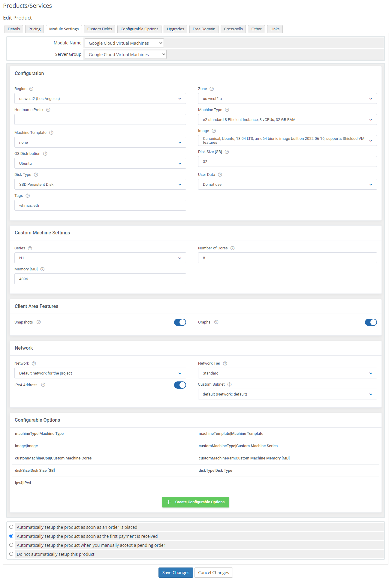Switch to the Free Domain tab
392x581 pixels.
click(x=204, y=29)
